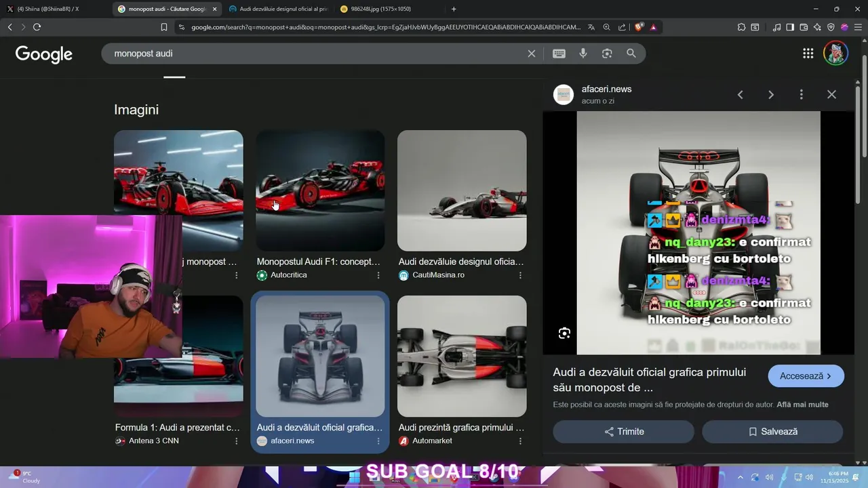Screen dimensions: 868x488
Task: Open options for the CautiMasina.ro result
Action: [x=520, y=275]
